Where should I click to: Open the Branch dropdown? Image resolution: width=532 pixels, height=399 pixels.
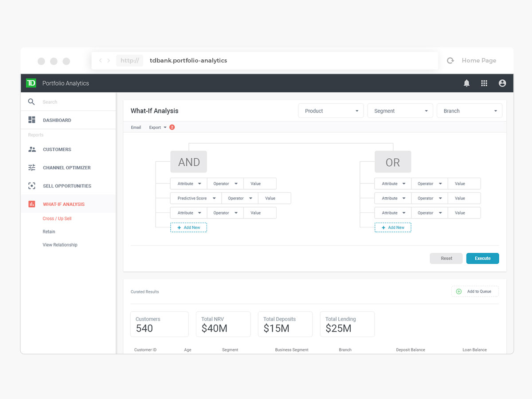469,111
